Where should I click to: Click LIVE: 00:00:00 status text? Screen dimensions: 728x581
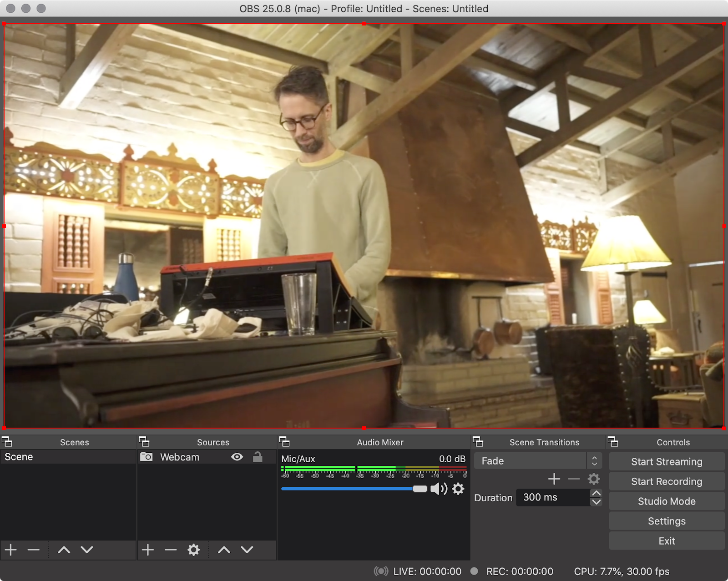(x=427, y=571)
